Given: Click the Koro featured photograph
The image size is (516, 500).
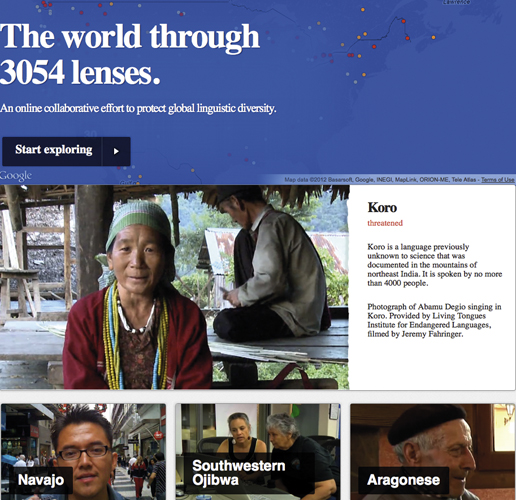Looking at the screenshot, I should (x=174, y=287).
